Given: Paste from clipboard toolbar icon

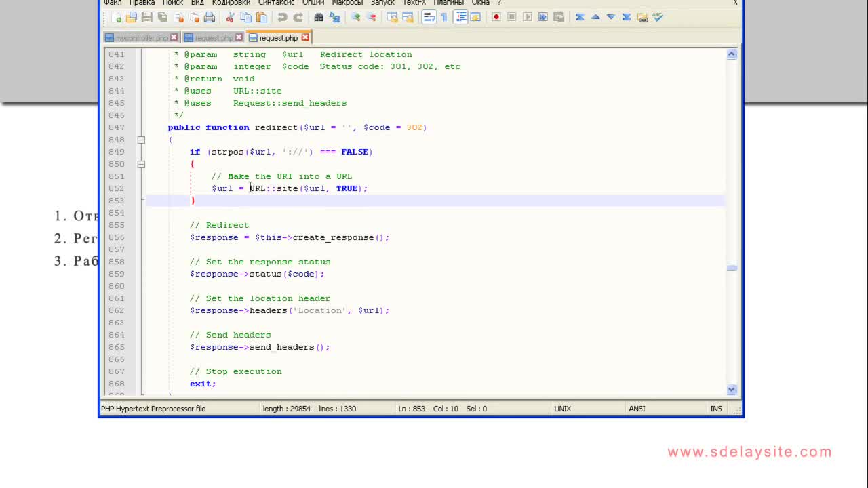Looking at the screenshot, I should [261, 17].
